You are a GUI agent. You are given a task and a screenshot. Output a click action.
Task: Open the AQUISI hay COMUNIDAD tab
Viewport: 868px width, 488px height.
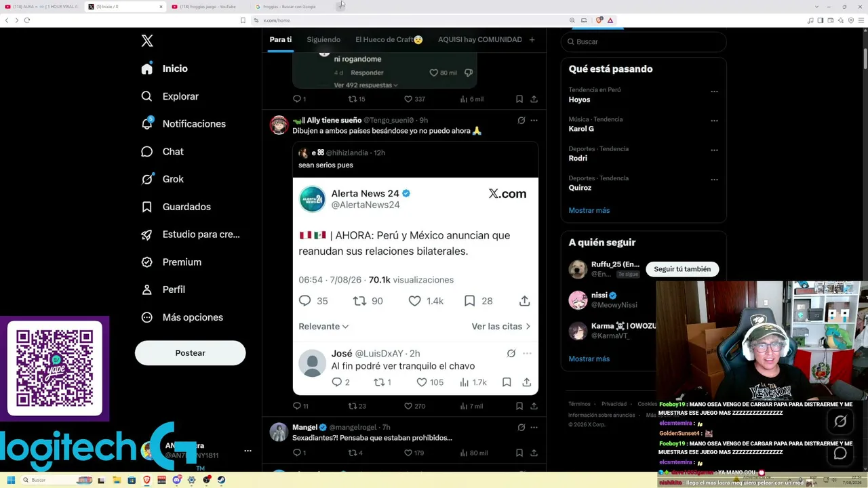click(x=480, y=39)
